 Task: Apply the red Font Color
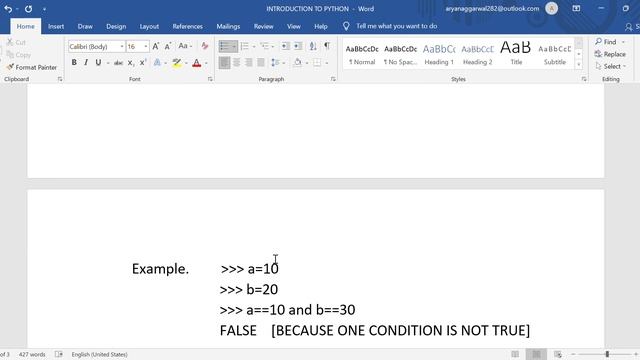click(x=197, y=63)
